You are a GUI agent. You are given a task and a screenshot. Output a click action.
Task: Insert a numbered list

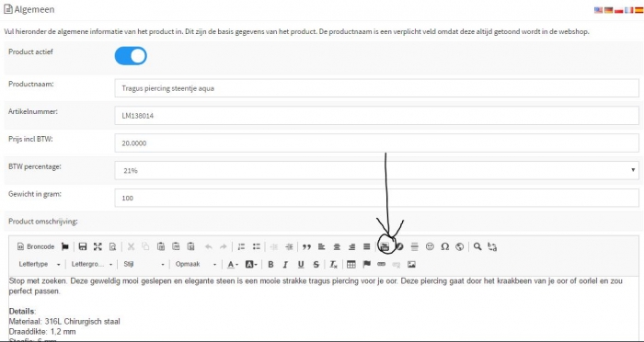(241, 246)
